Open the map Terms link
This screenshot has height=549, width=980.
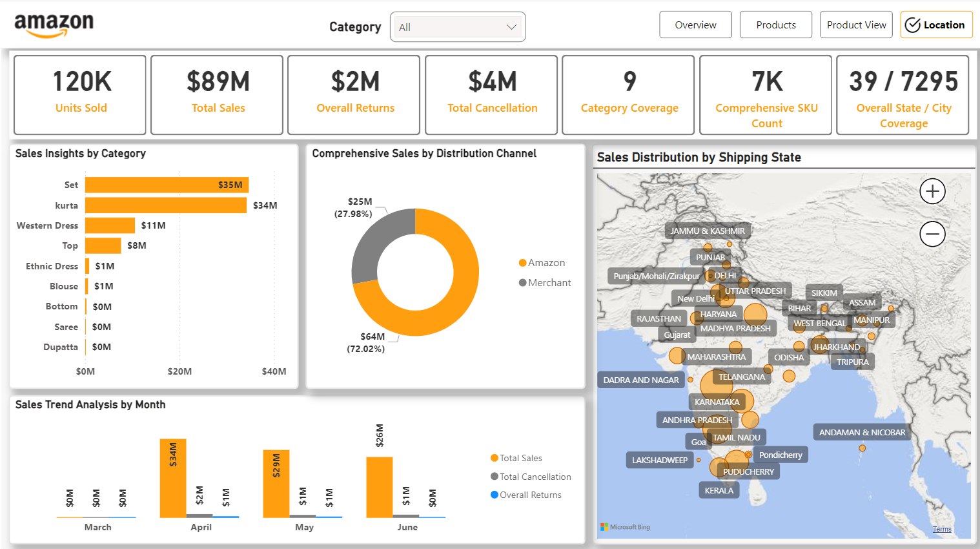(x=942, y=530)
